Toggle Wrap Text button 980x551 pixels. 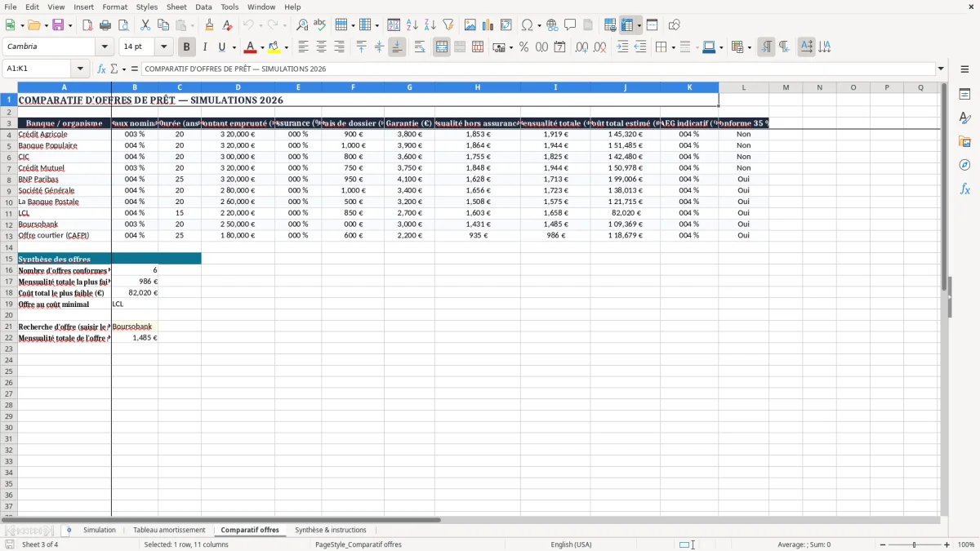click(420, 47)
